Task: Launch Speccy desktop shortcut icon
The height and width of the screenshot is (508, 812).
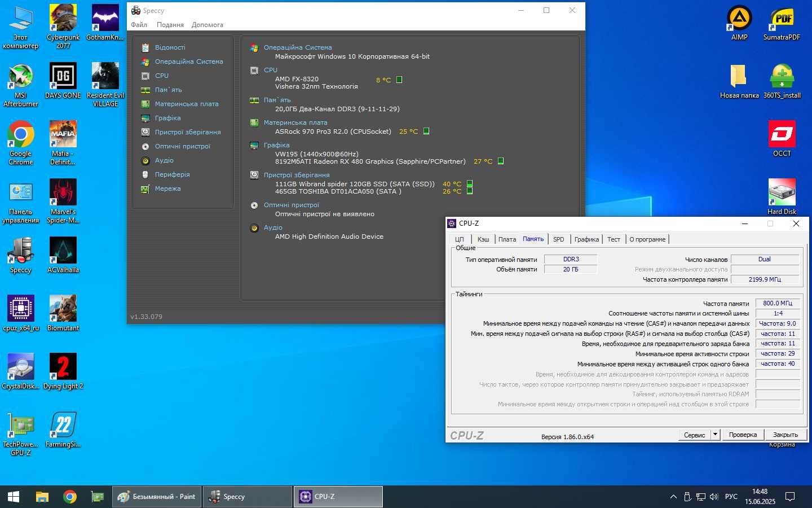Action: pos(20,256)
